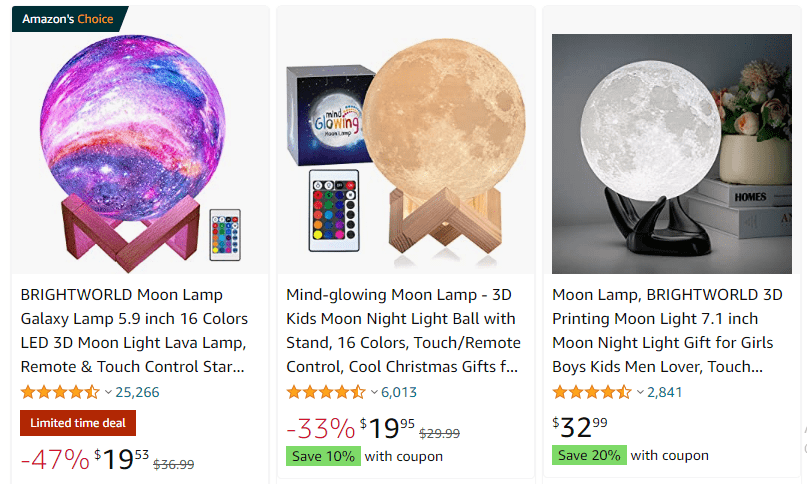The width and height of the screenshot is (807, 484).
Task: Open the 2,841 reviews link
Action: pos(664,392)
